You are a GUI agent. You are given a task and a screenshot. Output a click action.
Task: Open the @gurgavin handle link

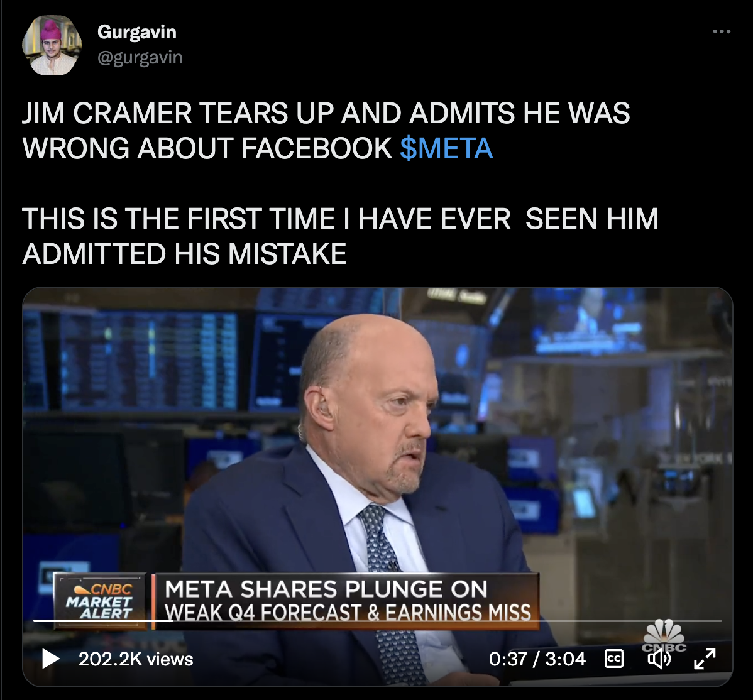[x=140, y=58]
